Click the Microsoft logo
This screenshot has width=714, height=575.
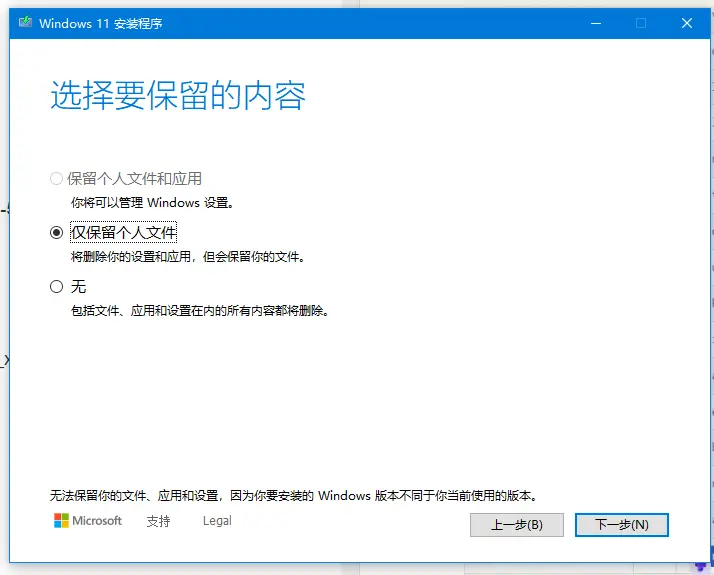pos(88,520)
